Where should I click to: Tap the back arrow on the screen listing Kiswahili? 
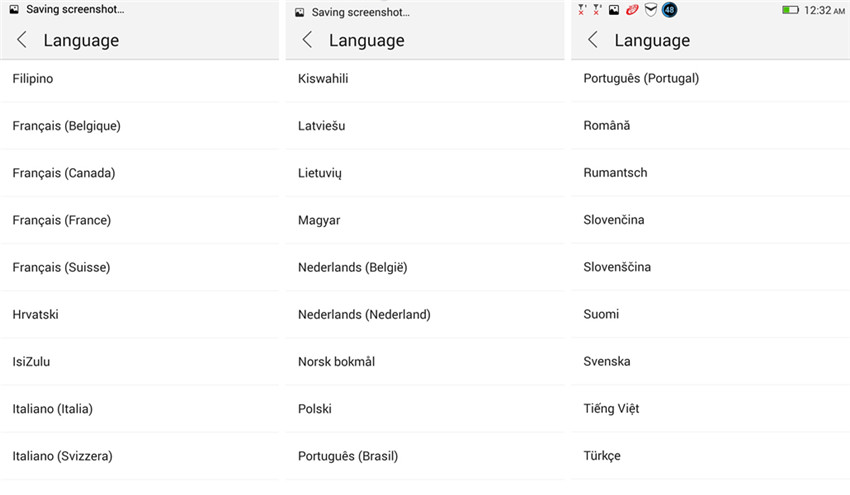[307, 40]
